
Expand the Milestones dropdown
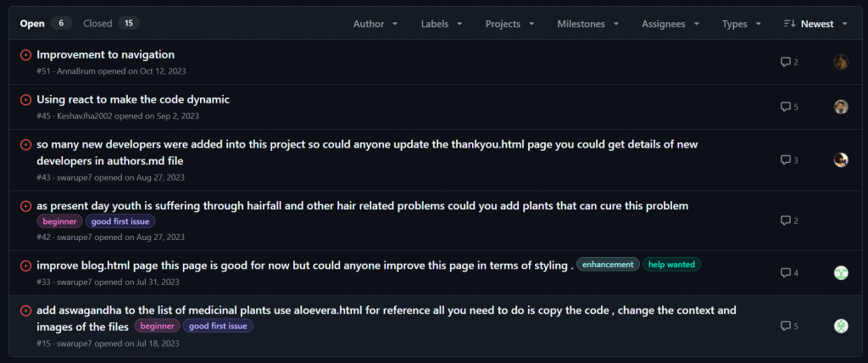tap(588, 24)
